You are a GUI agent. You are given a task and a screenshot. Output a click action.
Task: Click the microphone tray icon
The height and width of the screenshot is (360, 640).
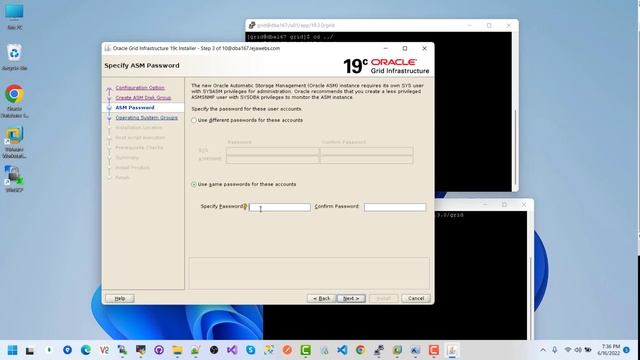(x=555, y=350)
